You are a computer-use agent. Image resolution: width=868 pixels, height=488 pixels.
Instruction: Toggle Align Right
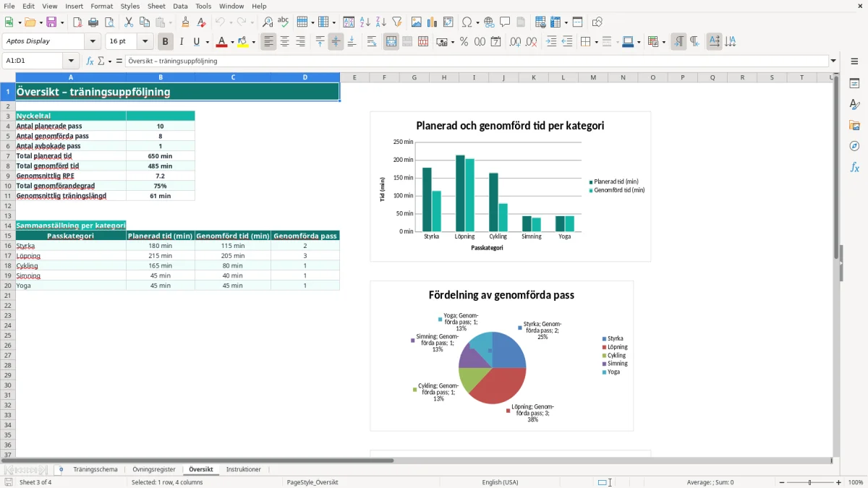pos(300,42)
